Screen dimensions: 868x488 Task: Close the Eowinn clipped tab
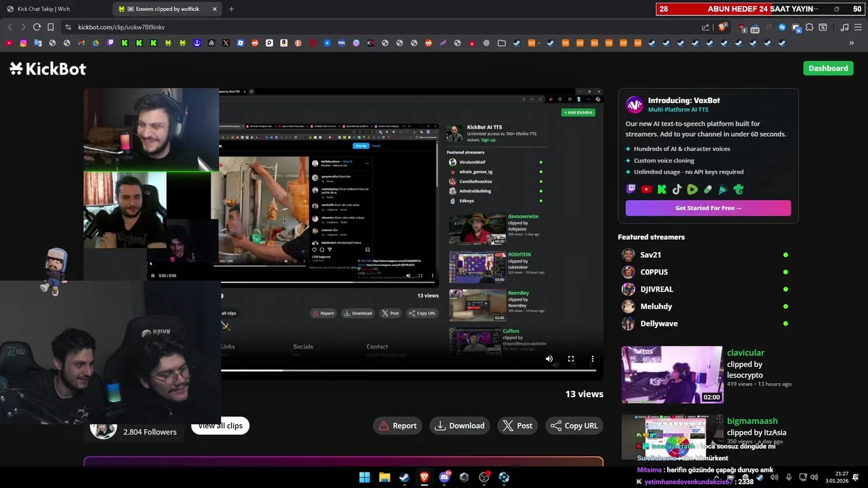(215, 9)
